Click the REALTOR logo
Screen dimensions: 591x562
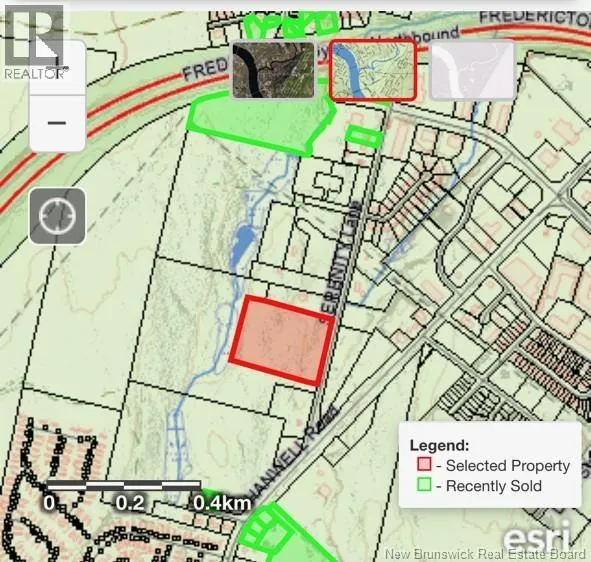coord(34,41)
